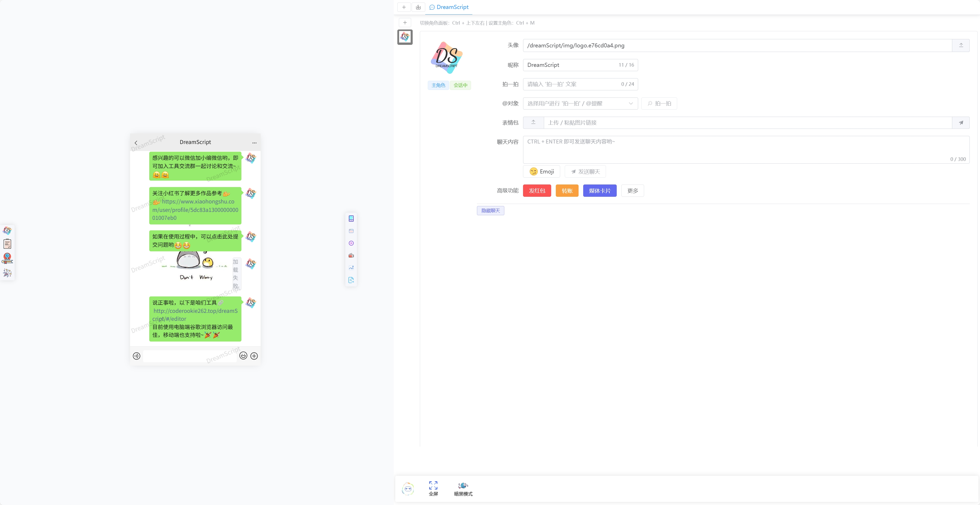Click the party popper icon in left sidebar

(x=7, y=273)
